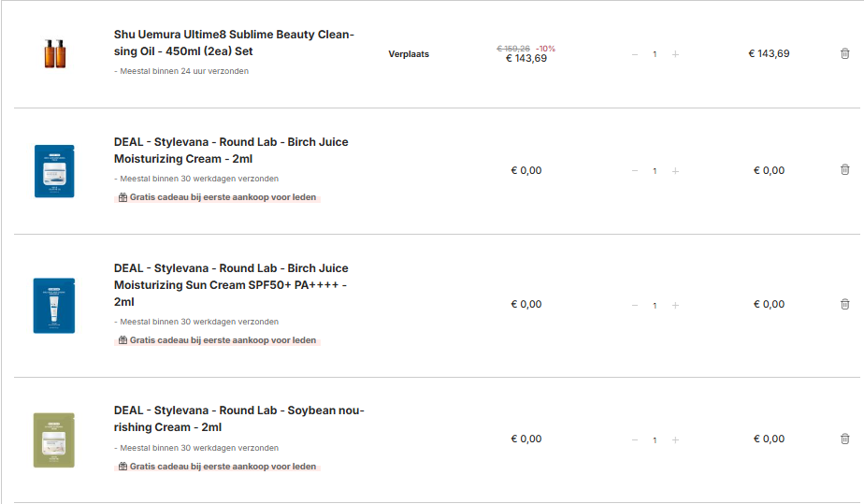864x504 pixels.
Task: Delete the Shu Uemura Cleansing Oil item
Action: click(x=845, y=54)
